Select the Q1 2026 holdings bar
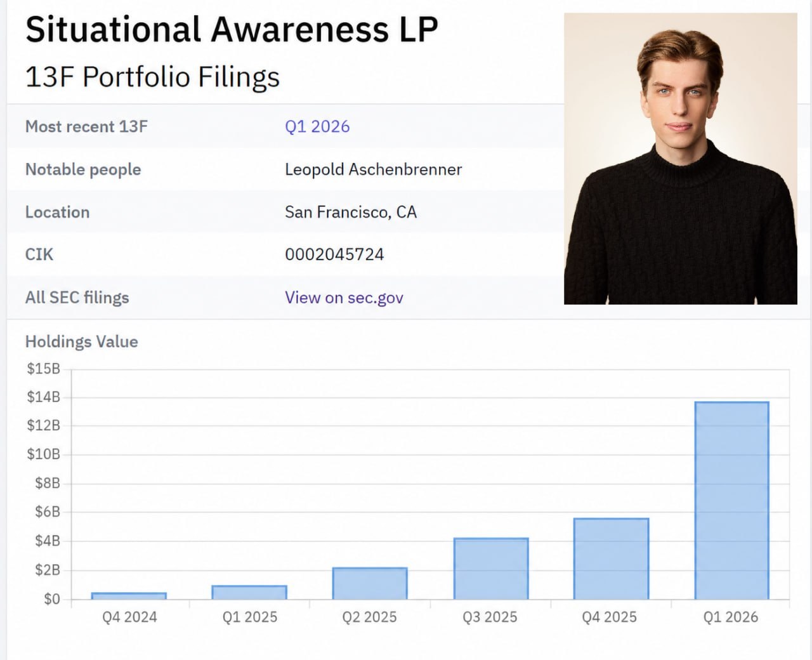This screenshot has height=660, width=812. [x=732, y=500]
